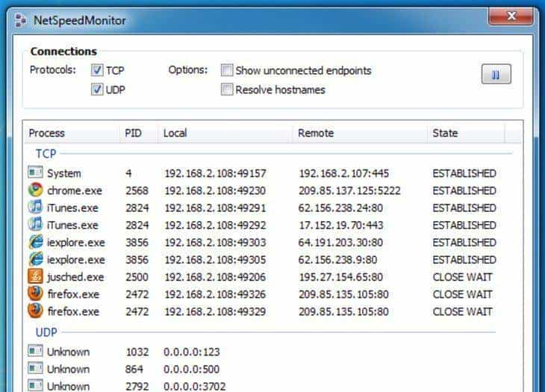
Task: Close the NetSpeedMonitor window
Action: pyautogui.click(x=511, y=16)
